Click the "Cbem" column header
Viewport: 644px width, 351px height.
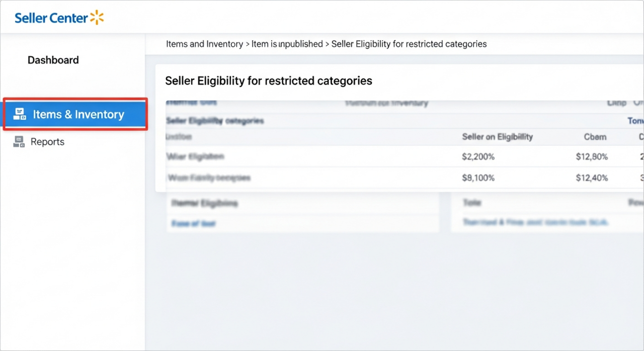click(x=595, y=137)
